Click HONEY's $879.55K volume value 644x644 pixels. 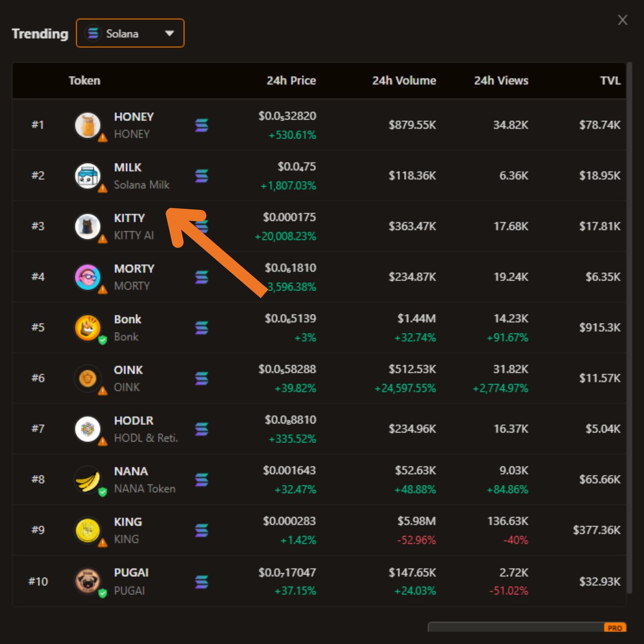click(x=412, y=125)
